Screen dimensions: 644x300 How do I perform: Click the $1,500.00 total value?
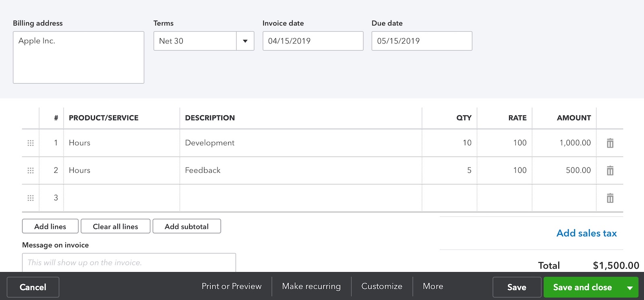click(616, 265)
